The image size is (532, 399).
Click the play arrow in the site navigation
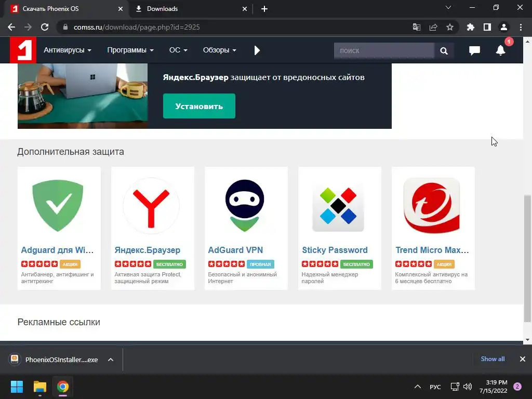pyautogui.click(x=257, y=50)
